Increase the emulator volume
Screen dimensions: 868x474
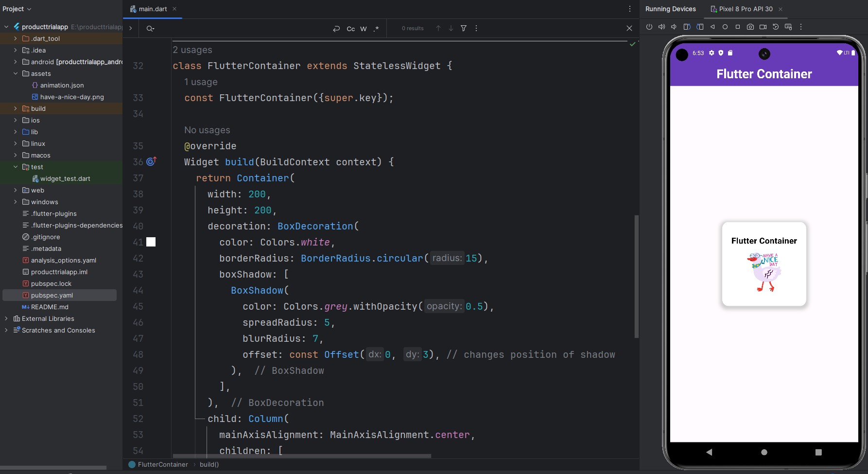[x=661, y=27]
